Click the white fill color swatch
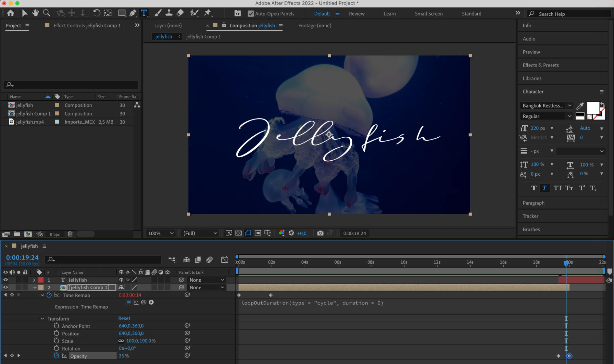 pos(592,108)
